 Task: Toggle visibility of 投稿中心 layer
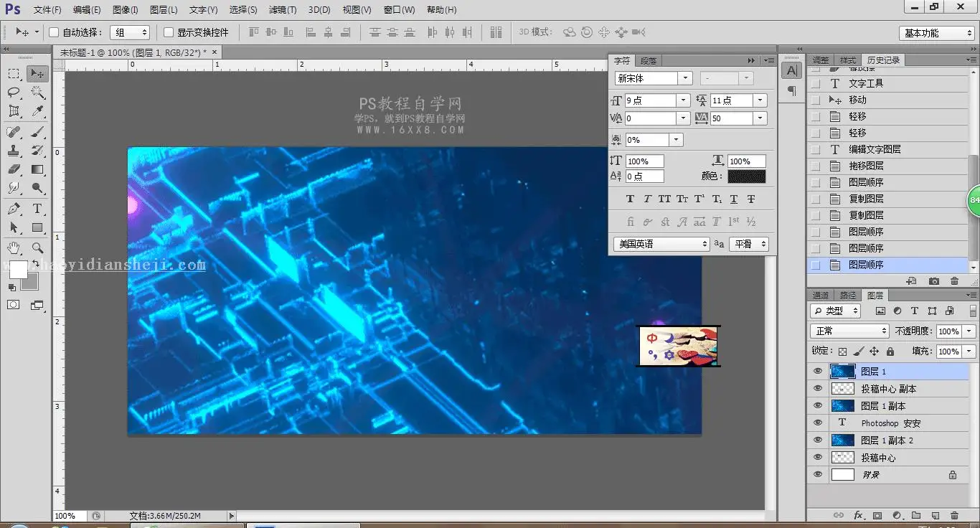tap(818, 458)
